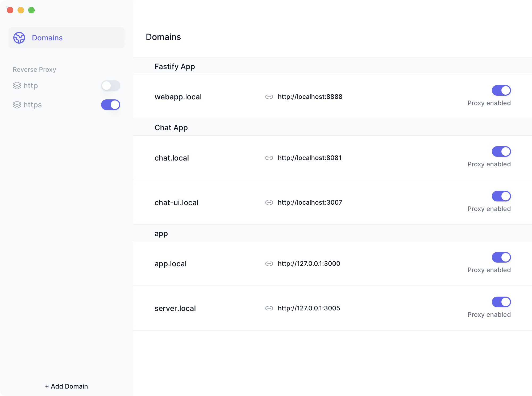Click the link icon next to server.local
Screen dimensions: 532x396
point(269,308)
